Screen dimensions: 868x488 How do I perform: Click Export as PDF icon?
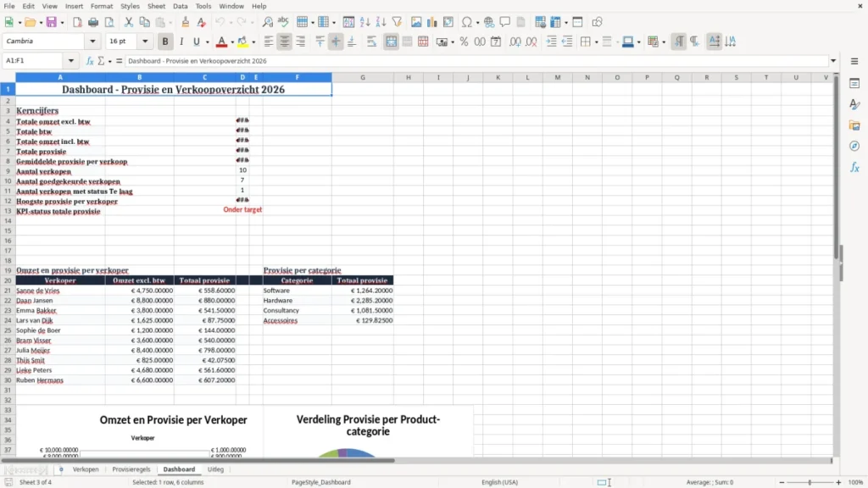[x=77, y=22]
